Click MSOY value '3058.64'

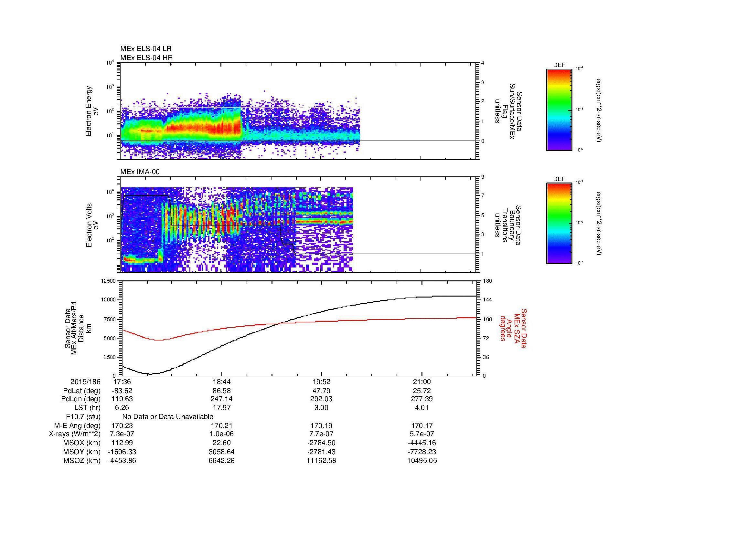click(x=222, y=452)
